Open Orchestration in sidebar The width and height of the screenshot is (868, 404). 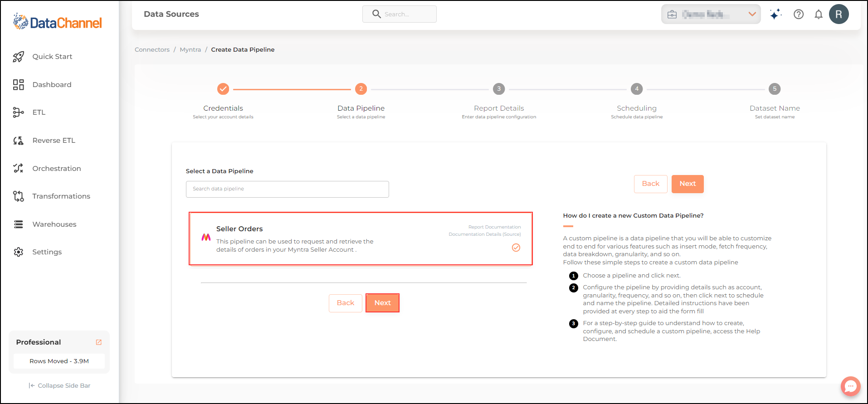(x=57, y=169)
